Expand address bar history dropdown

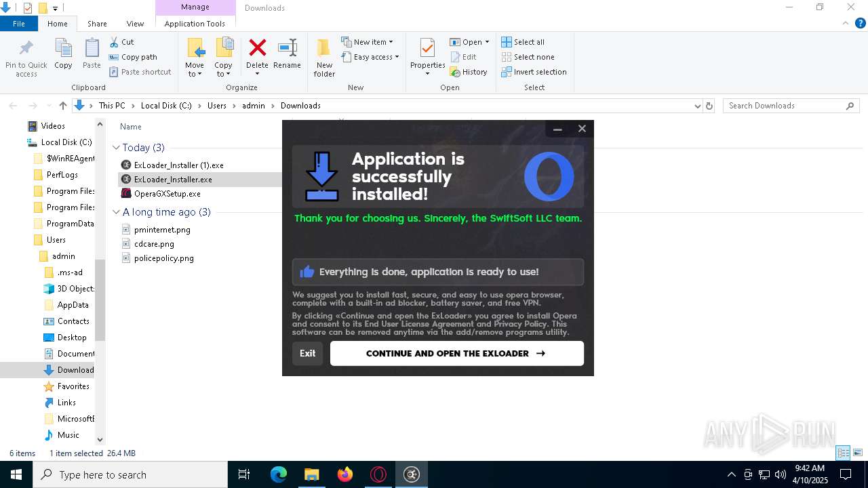[697, 106]
